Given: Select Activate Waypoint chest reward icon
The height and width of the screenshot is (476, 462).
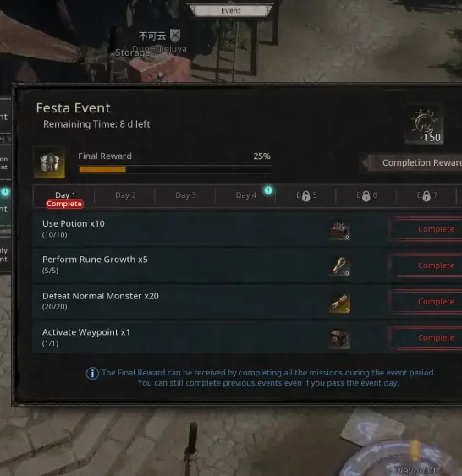Looking at the screenshot, I should [339, 339].
